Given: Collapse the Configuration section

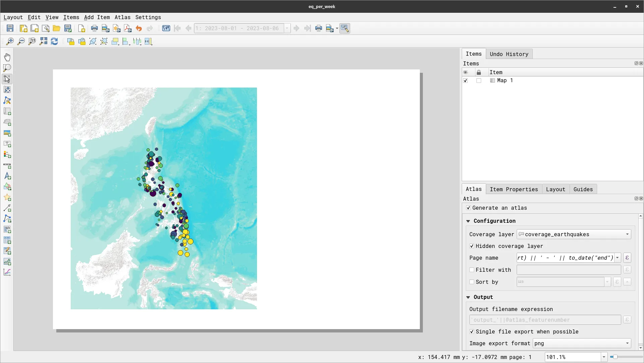Looking at the screenshot, I should coord(468,221).
